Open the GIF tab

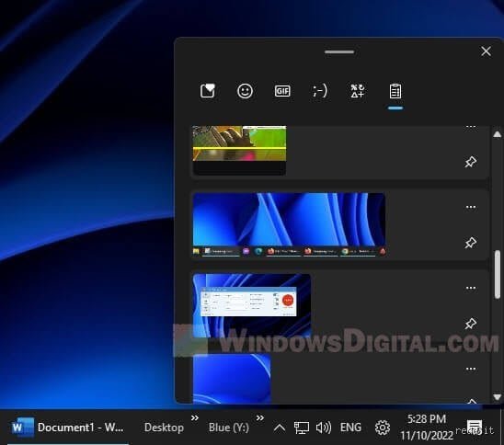coord(282,91)
